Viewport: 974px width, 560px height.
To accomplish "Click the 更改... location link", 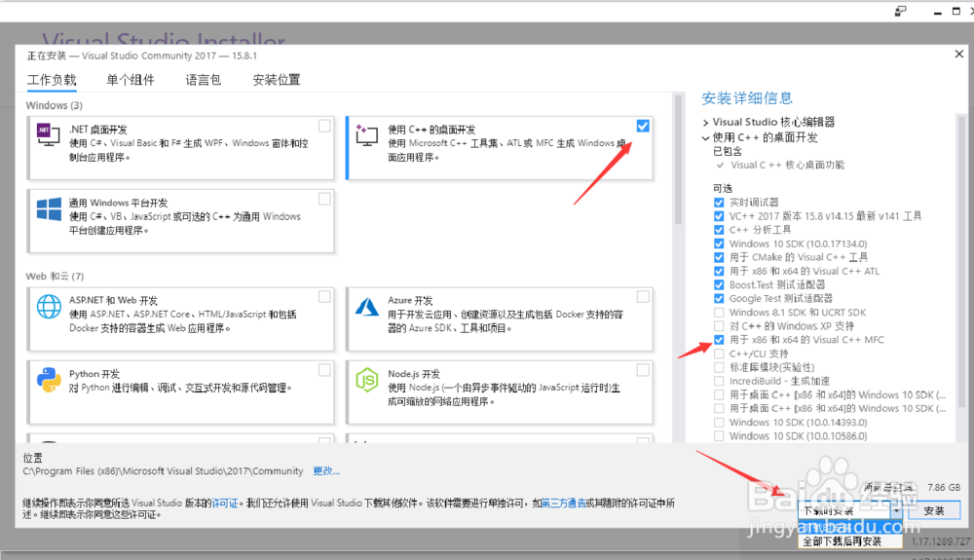I will tap(326, 471).
